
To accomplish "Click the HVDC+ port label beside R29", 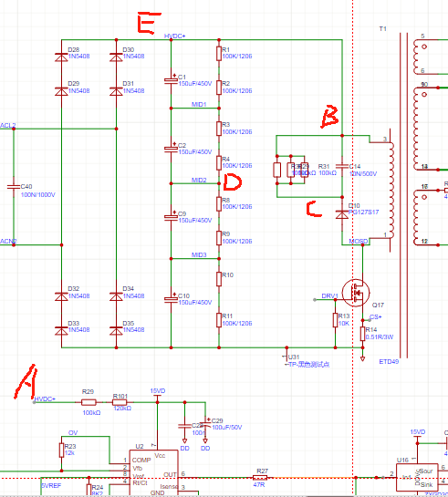I will [x=45, y=399].
